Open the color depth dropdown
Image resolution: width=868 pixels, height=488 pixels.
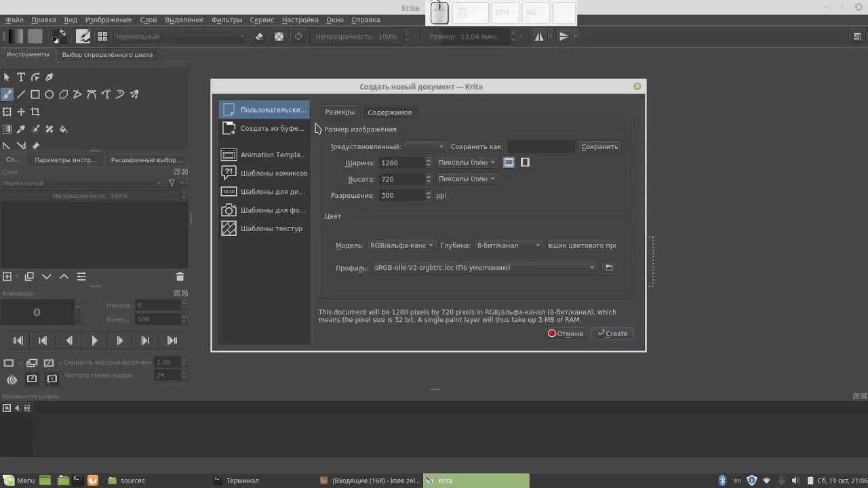(x=509, y=245)
